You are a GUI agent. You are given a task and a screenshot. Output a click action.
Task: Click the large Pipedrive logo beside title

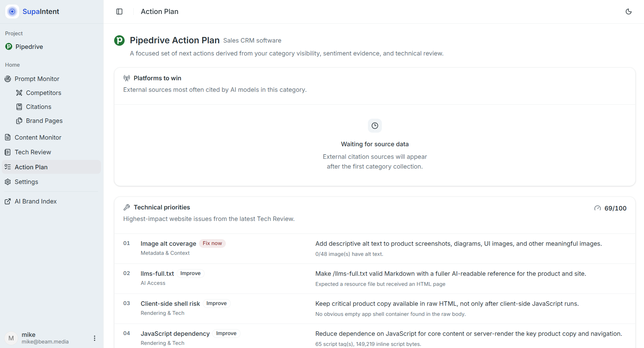click(x=119, y=40)
